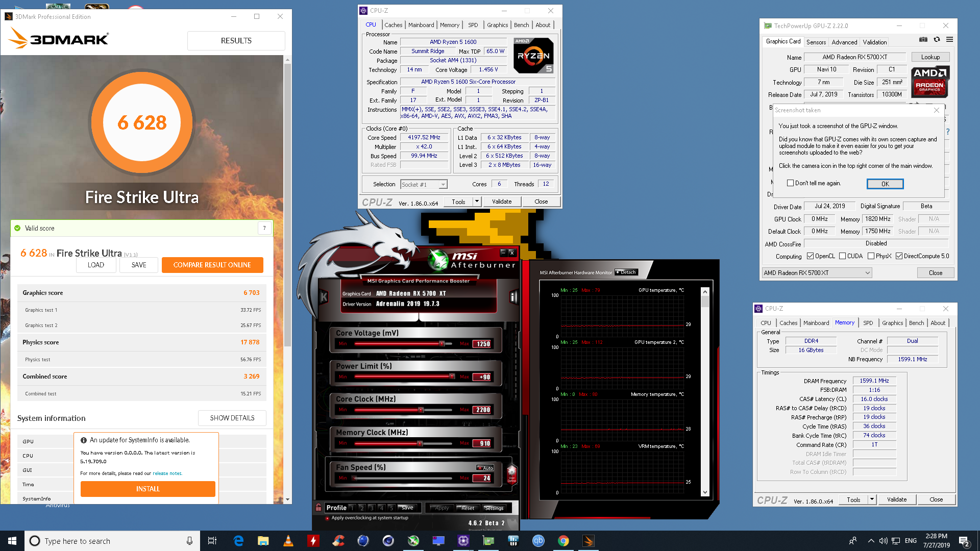Click the 3DMark taskbar icon
Viewport: 980px width, 551px height.
click(x=589, y=541)
